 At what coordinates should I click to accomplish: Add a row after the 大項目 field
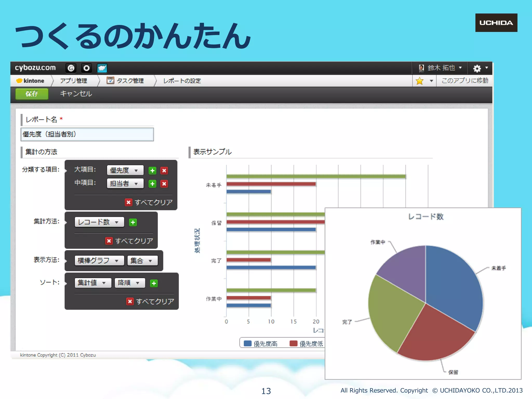click(152, 170)
